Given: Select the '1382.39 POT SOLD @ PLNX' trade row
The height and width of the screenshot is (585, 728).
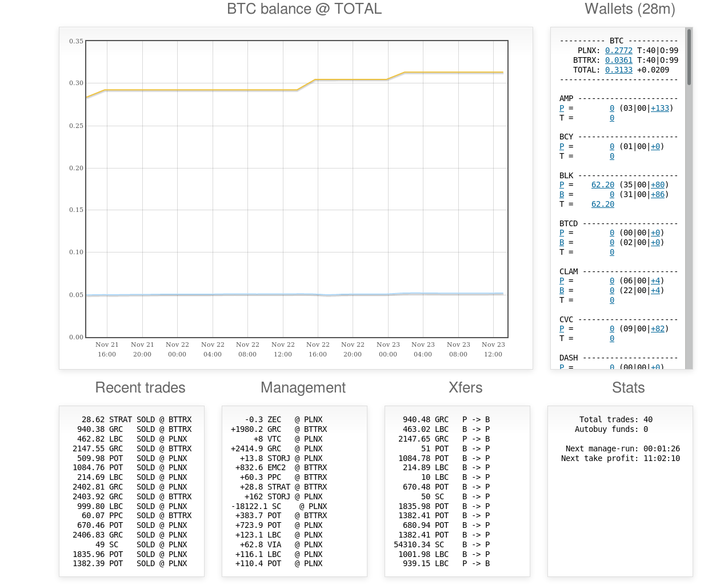Looking at the screenshot, I should [x=130, y=563].
